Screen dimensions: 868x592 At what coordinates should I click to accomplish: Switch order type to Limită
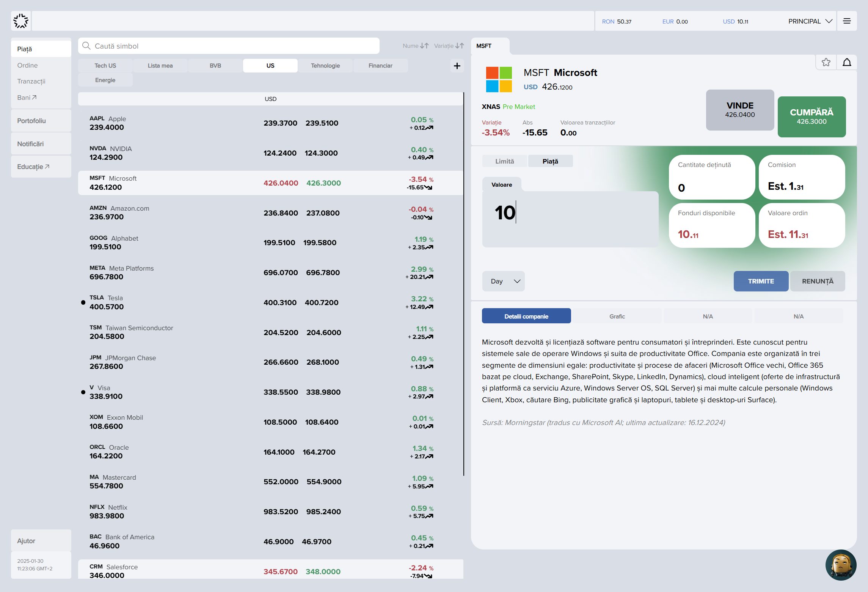(504, 161)
